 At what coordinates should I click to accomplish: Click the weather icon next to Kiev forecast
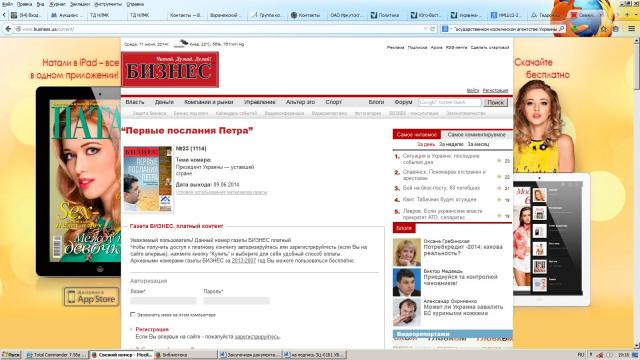181,43
